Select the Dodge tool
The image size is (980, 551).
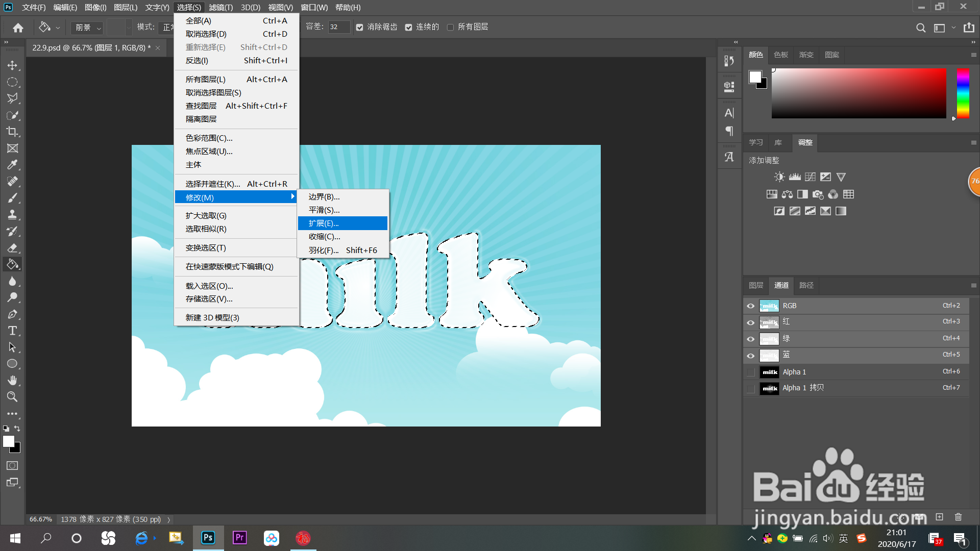pos(12,297)
